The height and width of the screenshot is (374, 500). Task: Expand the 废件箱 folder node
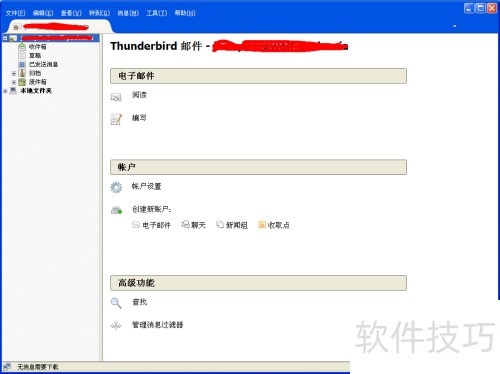(14, 82)
